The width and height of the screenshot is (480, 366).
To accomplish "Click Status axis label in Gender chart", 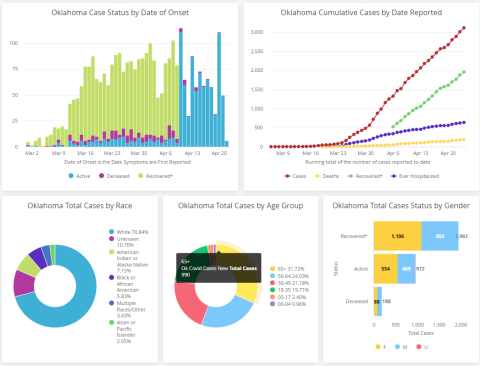I will click(x=336, y=269).
